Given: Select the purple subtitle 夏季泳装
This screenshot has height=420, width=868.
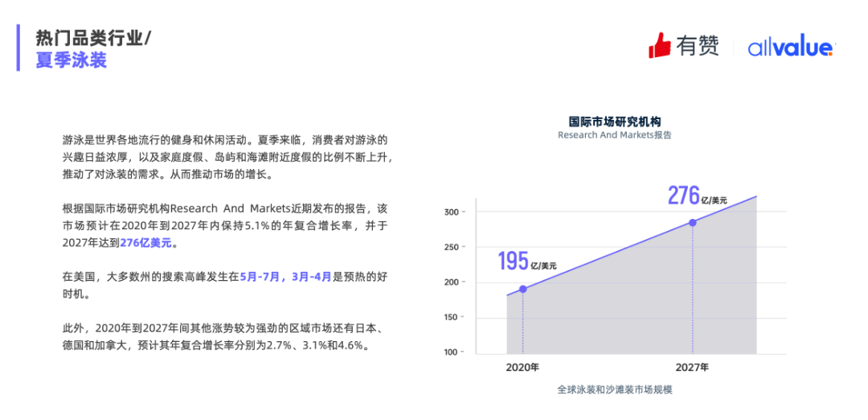Looking at the screenshot, I should pyautogui.click(x=71, y=60).
